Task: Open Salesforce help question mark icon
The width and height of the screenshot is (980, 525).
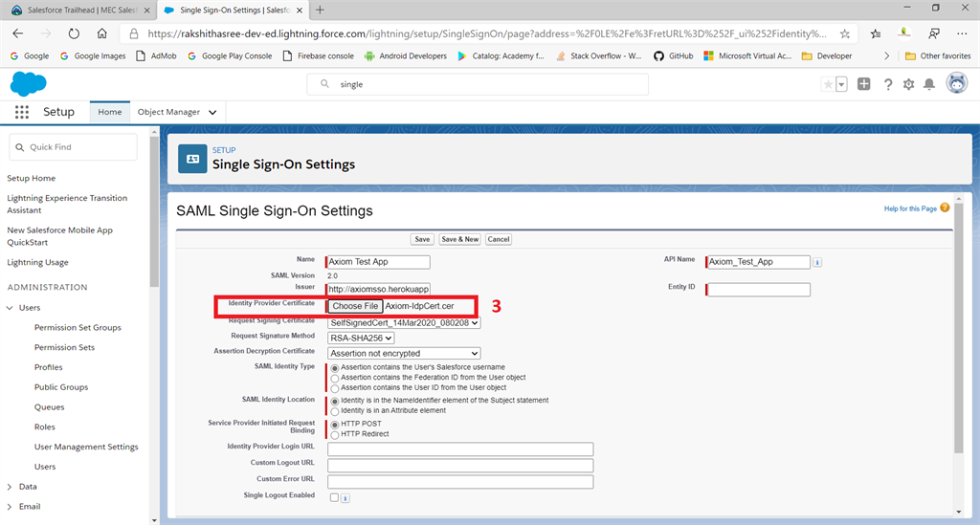Action: coord(887,84)
